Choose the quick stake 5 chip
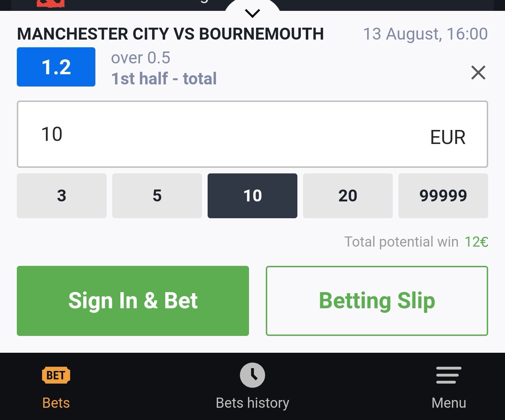This screenshot has width=505, height=420. click(157, 196)
